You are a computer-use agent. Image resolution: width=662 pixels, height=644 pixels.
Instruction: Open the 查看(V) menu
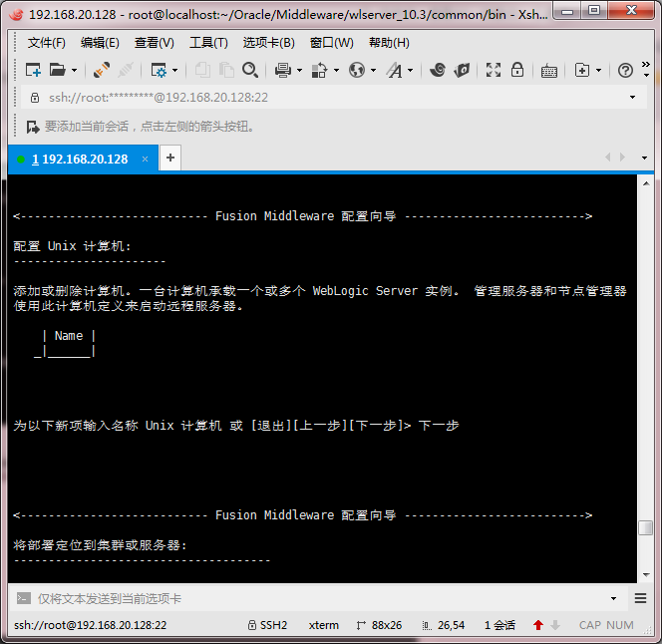(155, 43)
